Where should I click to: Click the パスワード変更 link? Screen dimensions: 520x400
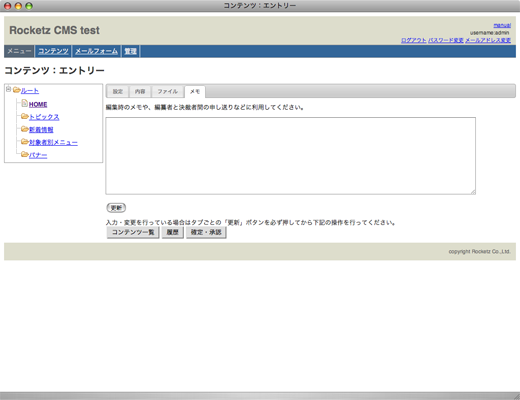tap(446, 40)
